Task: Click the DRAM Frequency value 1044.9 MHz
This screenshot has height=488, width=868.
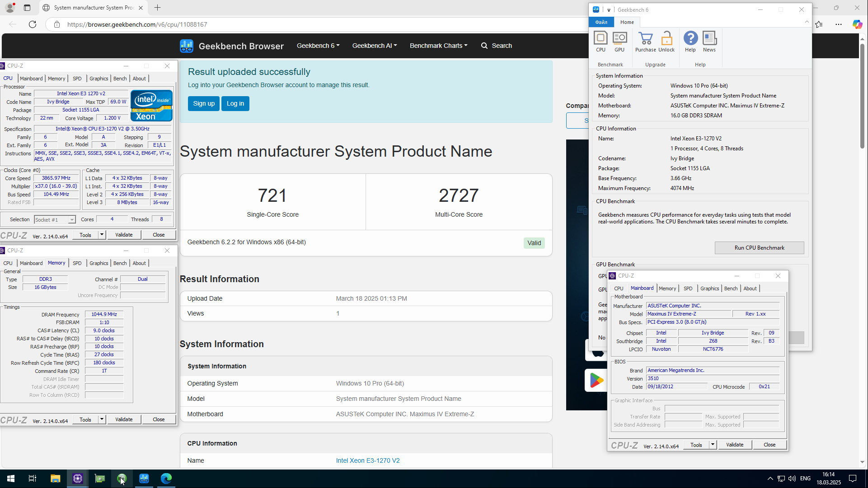Action: [x=104, y=315]
